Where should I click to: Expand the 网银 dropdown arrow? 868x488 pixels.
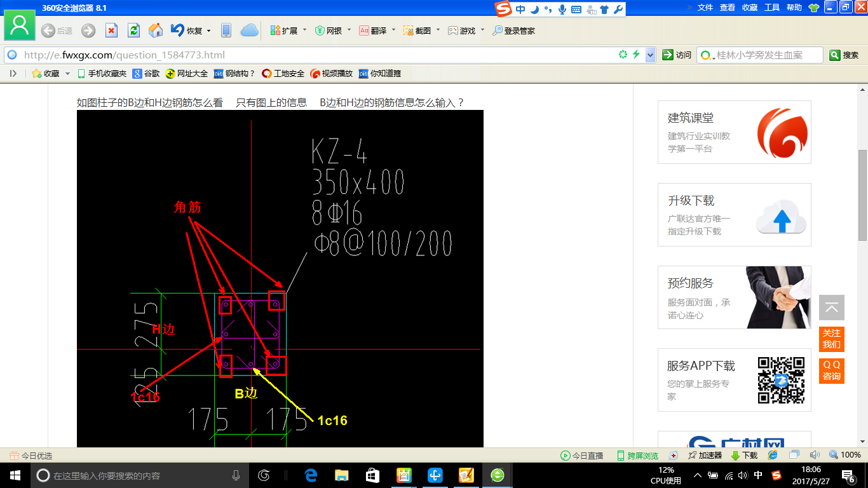(349, 30)
